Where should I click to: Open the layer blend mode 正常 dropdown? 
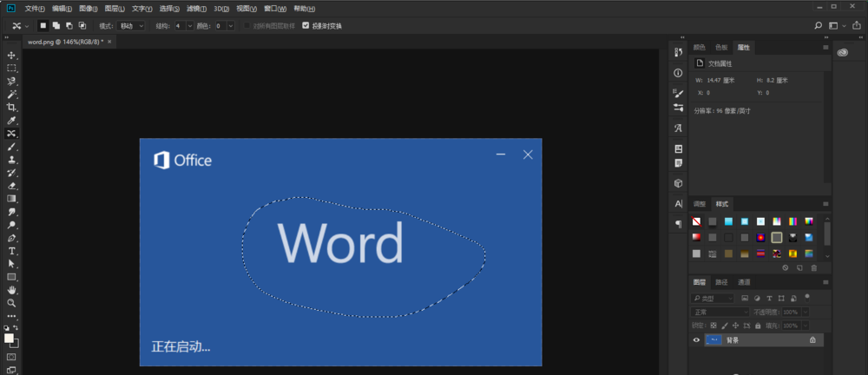(x=720, y=312)
